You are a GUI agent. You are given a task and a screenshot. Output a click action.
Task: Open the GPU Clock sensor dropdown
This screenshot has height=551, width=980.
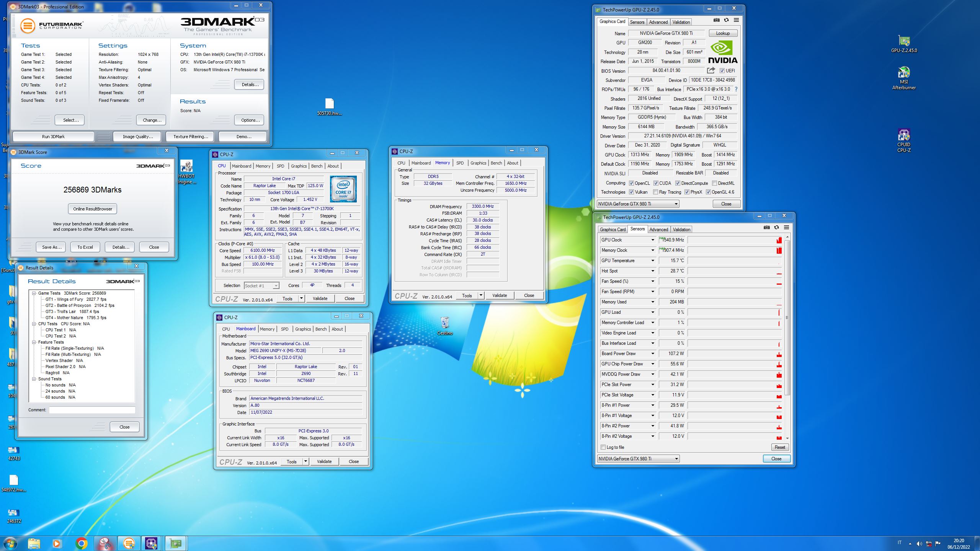[653, 240]
